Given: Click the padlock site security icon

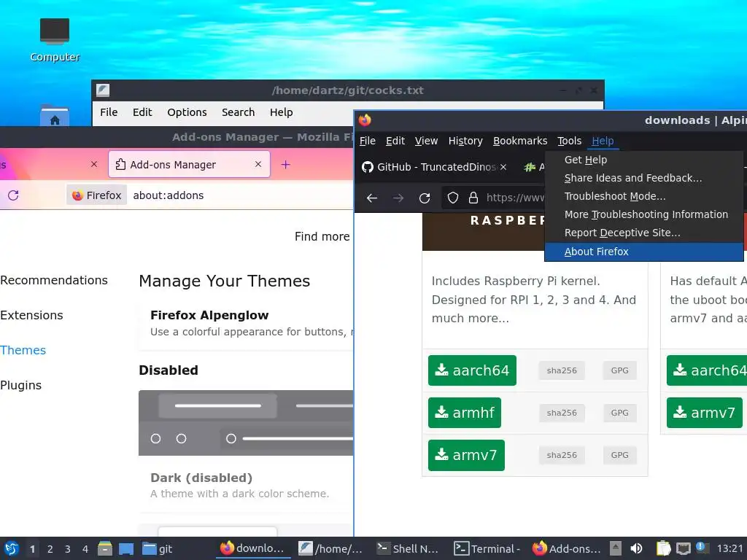Looking at the screenshot, I should click(x=473, y=198).
